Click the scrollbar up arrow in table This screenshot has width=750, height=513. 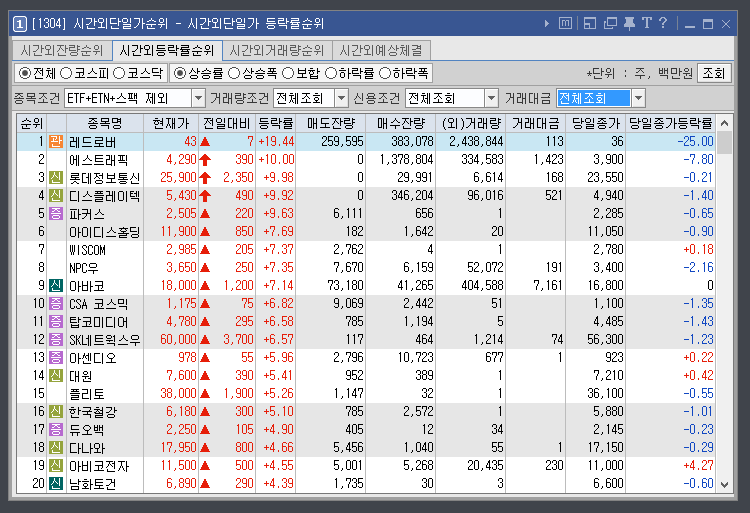pos(725,123)
